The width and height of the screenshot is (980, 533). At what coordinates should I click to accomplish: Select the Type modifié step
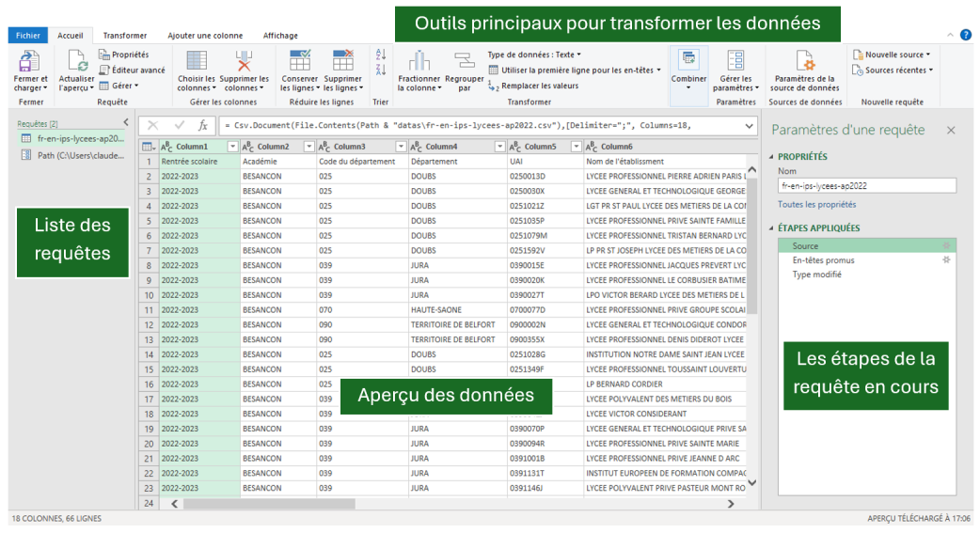point(867,274)
